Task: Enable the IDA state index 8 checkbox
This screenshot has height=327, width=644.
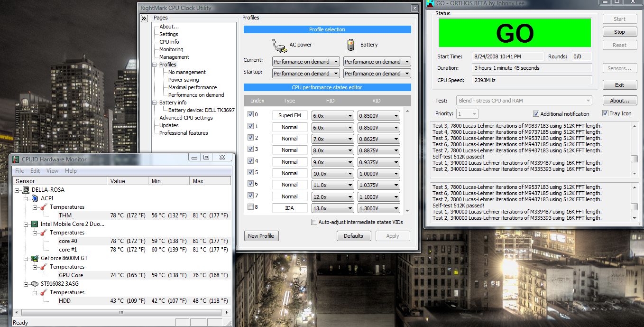Action: (x=250, y=207)
